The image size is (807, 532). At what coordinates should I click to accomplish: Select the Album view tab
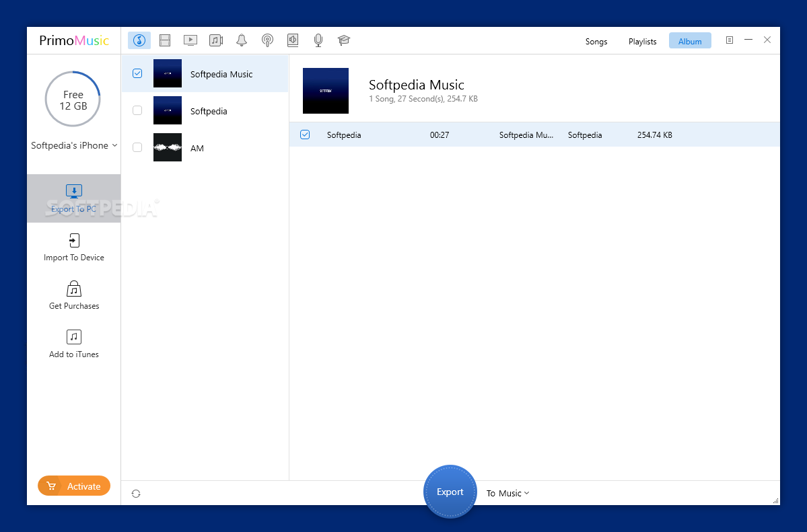tap(690, 41)
